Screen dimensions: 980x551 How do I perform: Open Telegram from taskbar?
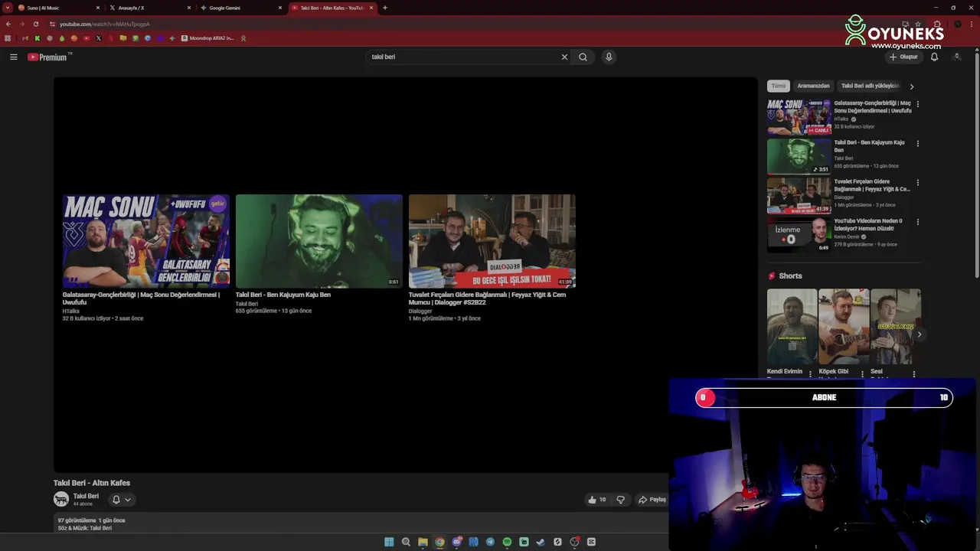(x=490, y=542)
